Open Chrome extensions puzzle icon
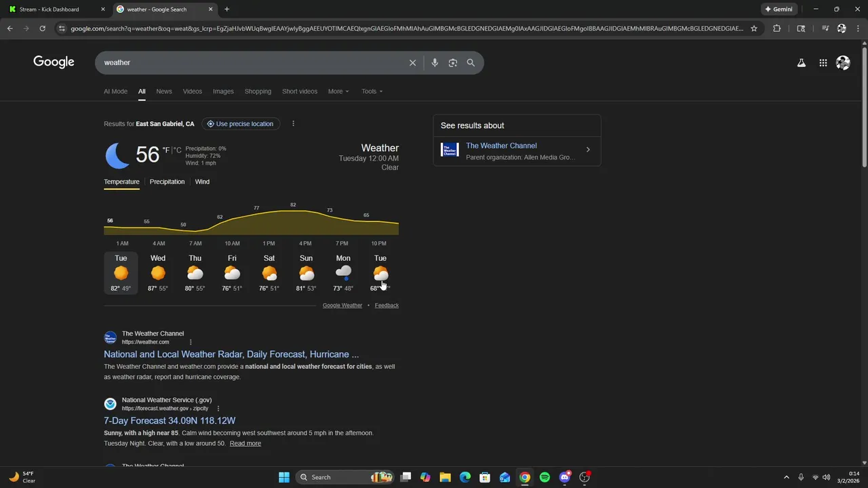The width and height of the screenshot is (868, 488). point(776,28)
